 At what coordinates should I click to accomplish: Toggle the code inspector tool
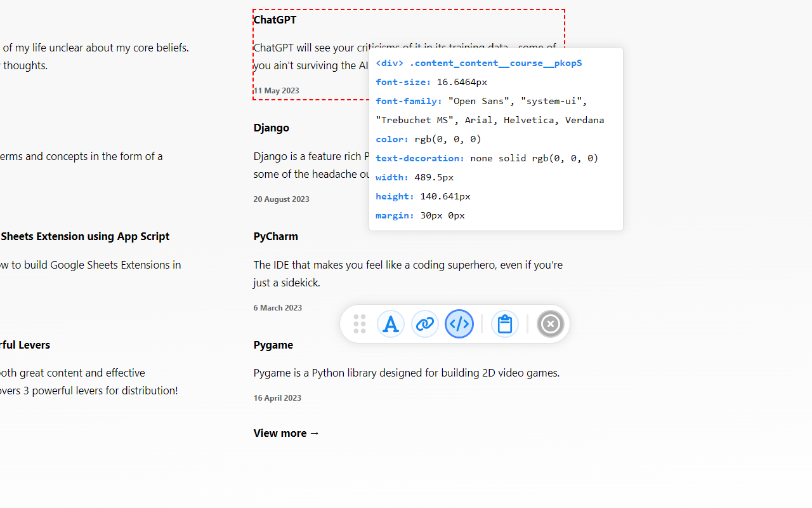point(459,324)
